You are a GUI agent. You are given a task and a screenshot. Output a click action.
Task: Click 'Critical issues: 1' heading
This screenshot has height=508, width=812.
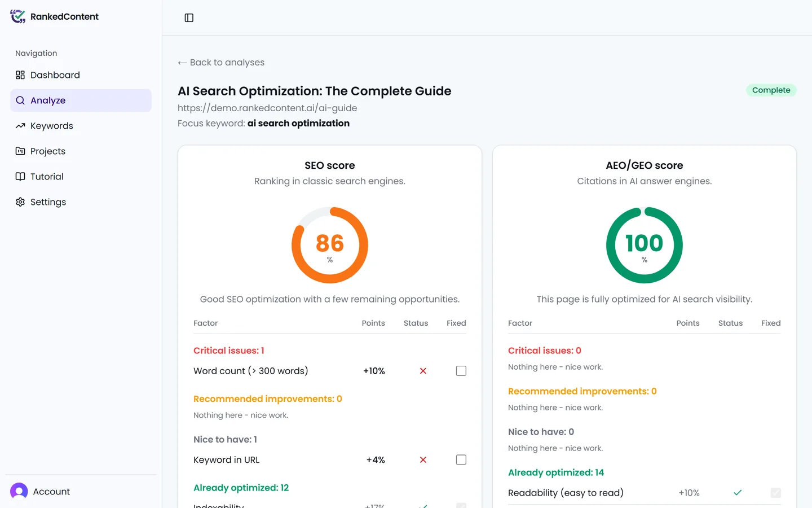(x=229, y=351)
